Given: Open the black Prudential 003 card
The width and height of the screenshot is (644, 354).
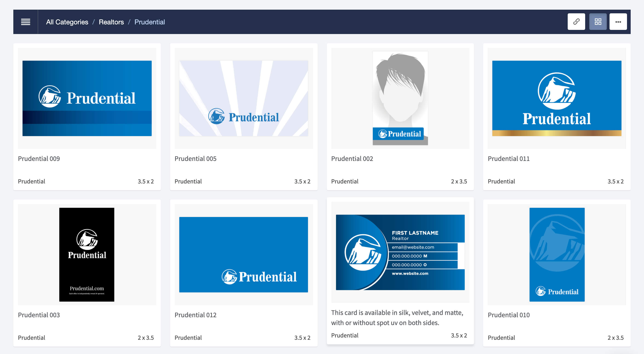Looking at the screenshot, I should tap(87, 254).
